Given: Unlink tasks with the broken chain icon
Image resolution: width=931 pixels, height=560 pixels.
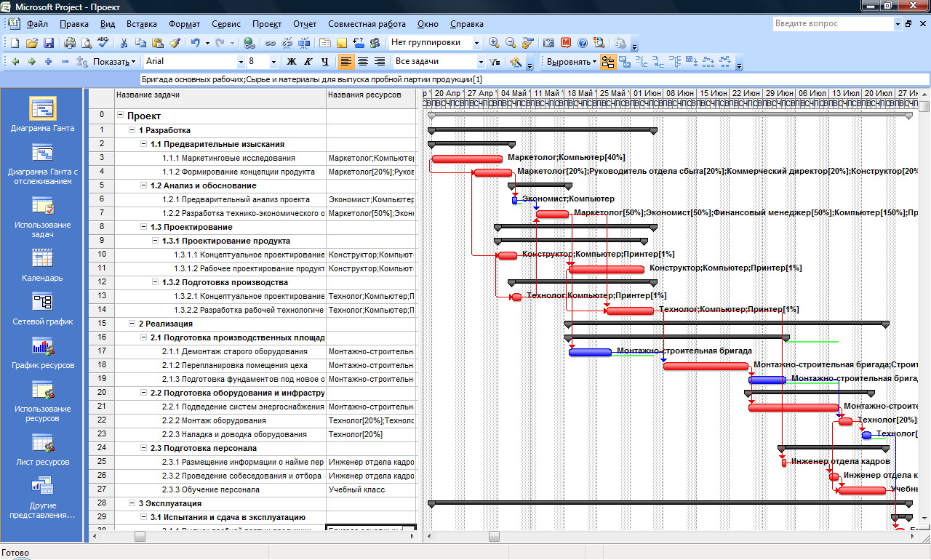Looking at the screenshot, I should tap(287, 43).
